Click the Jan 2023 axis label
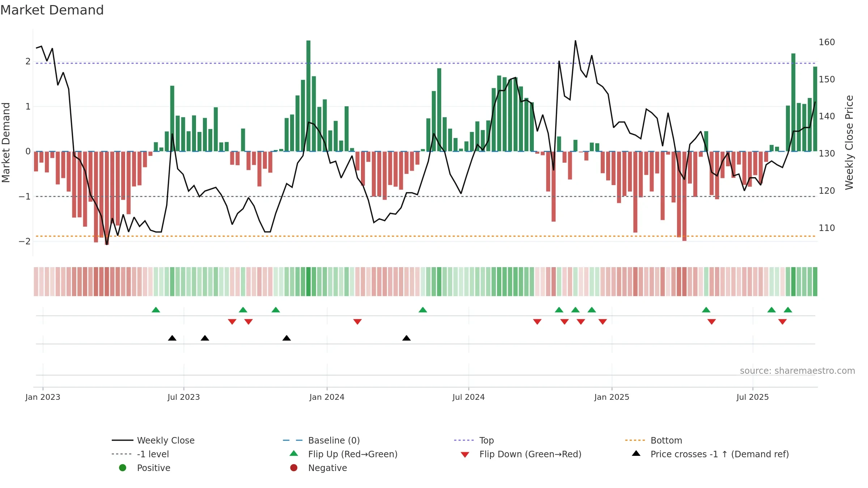The width and height of the screenshot is (868, 488). (43, 397)
